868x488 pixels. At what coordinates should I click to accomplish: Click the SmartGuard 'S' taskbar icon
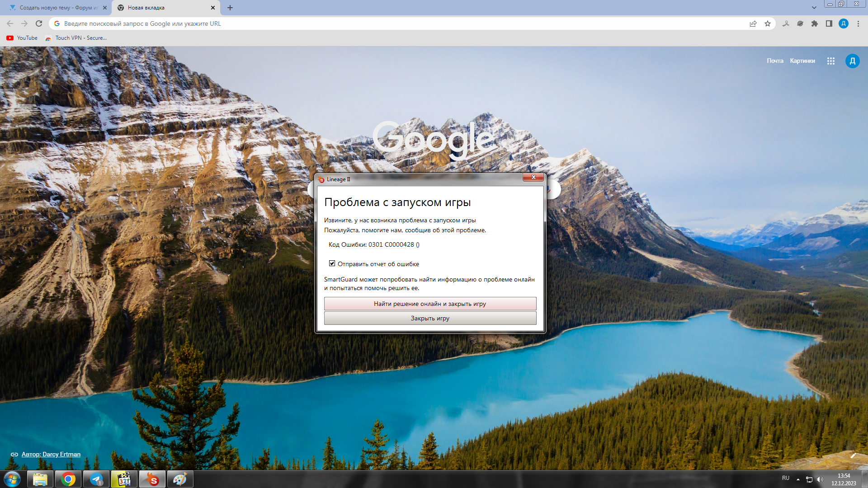tap(152, 479)
